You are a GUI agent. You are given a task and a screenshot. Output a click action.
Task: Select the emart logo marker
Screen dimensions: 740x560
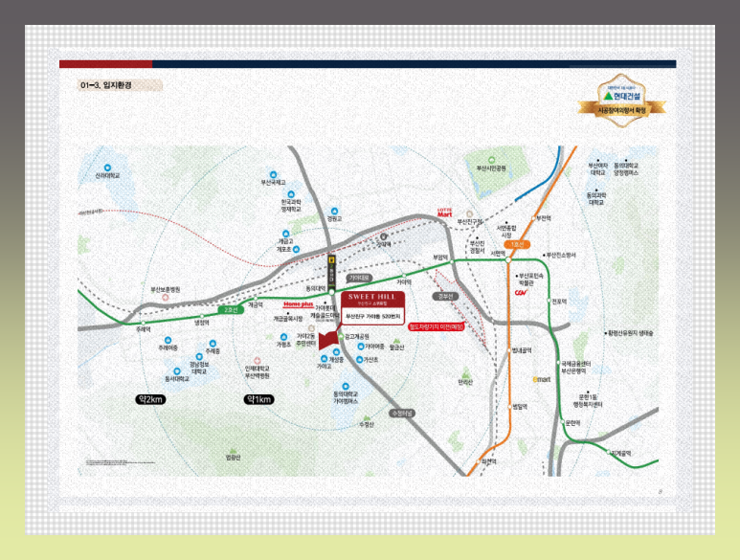tap(543, 380)
